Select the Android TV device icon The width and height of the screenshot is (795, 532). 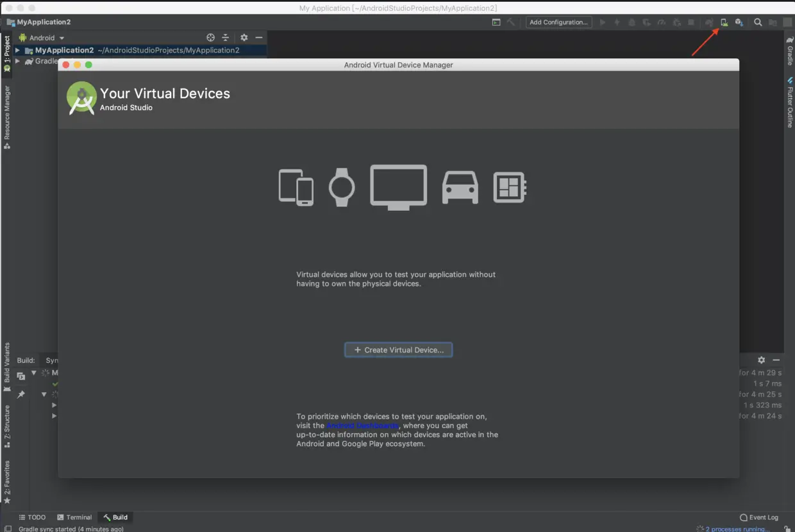398,187
